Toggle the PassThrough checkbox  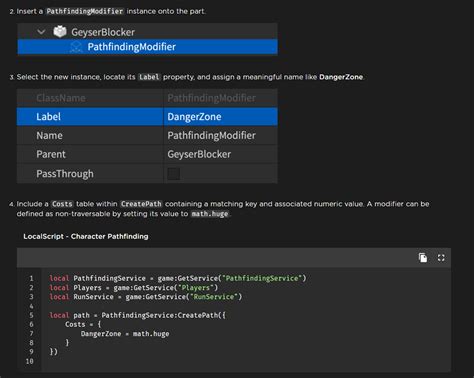point(174,174)
